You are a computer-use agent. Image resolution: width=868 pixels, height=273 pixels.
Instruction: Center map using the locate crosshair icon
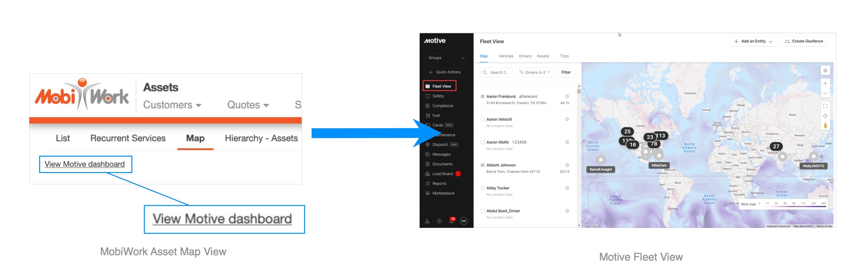point(825,116)
